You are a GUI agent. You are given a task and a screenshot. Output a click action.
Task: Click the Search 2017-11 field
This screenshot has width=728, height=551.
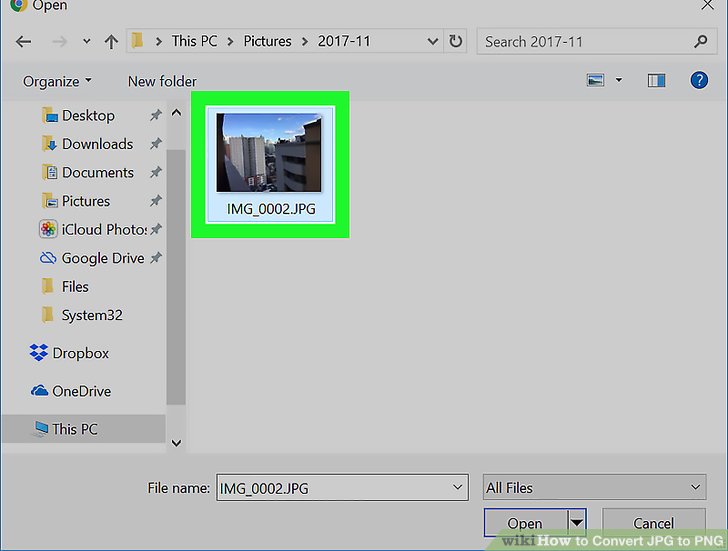point(596,42)
